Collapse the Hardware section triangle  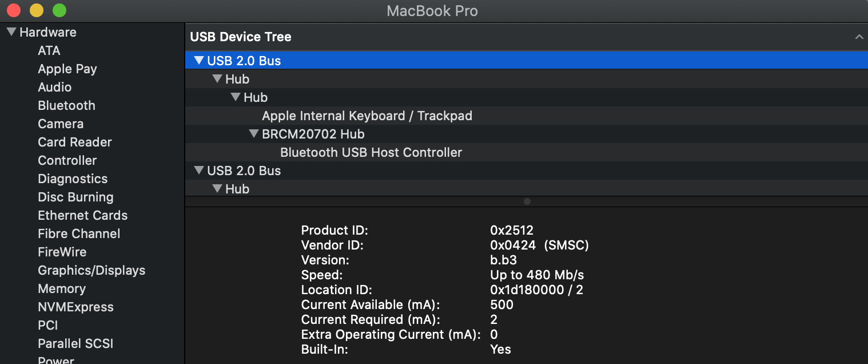coord(11,32)
